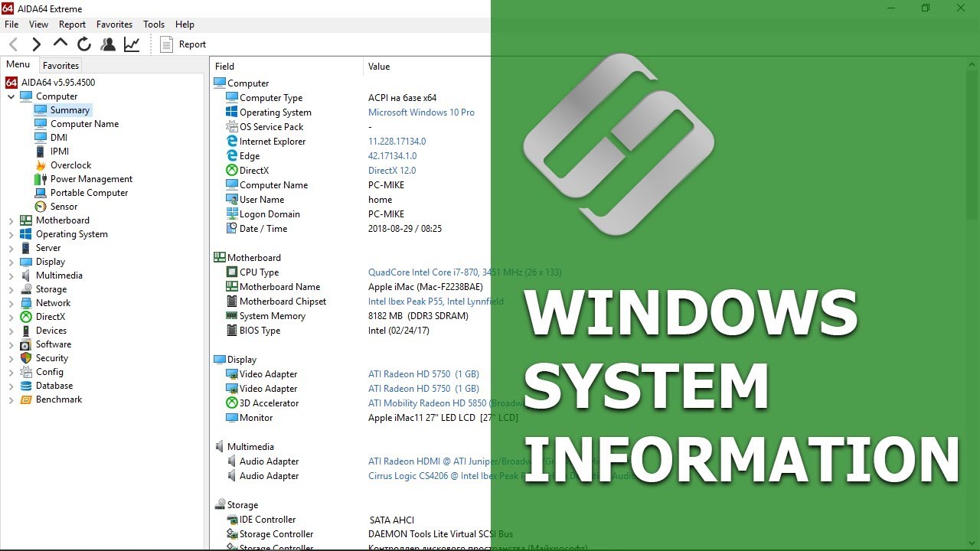Collapse the Computer tree node
Viewport: 980px width, 551px height.
(11, 96)
